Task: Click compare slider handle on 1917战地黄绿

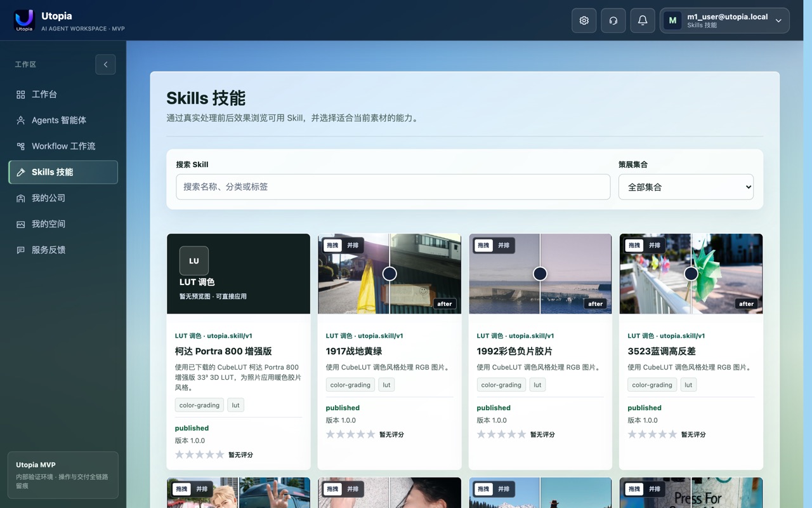Action: 390,273
